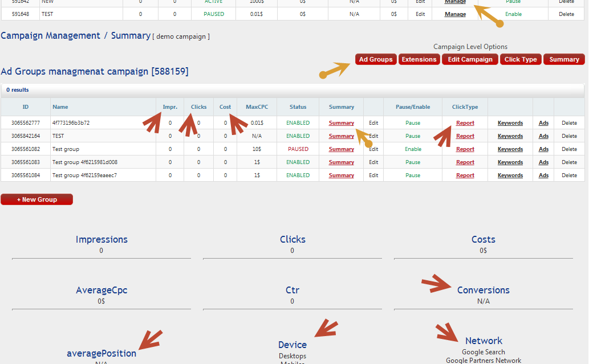Pause the ad group with ID 3065842164
Viewport: 589px width, 364px height.
413,136
